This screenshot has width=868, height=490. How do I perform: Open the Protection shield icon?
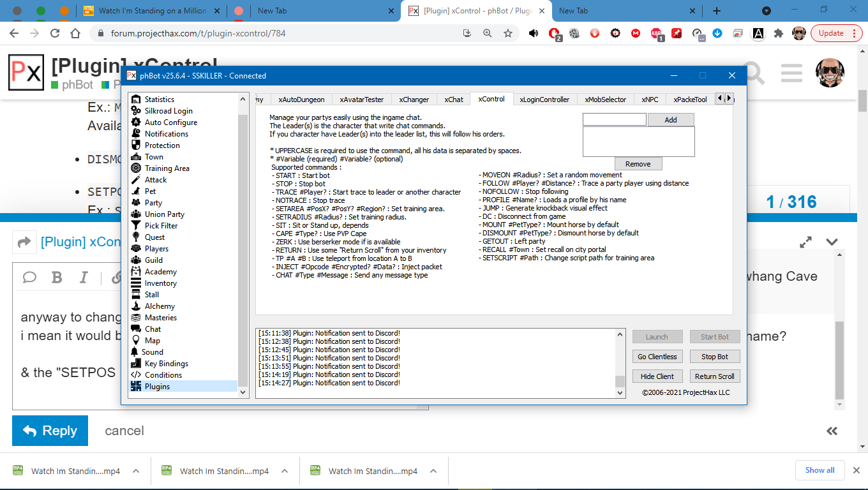point(135,145)
